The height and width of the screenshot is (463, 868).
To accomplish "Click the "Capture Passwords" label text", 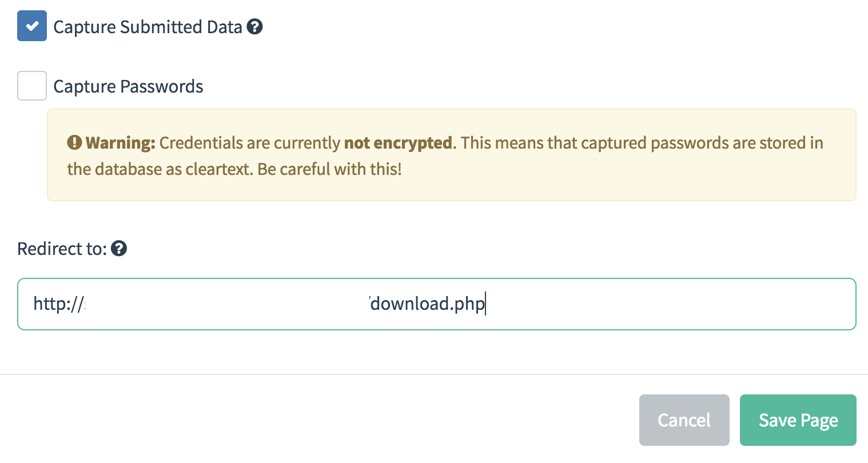I will pyautogui.click(x=128, y=86).
